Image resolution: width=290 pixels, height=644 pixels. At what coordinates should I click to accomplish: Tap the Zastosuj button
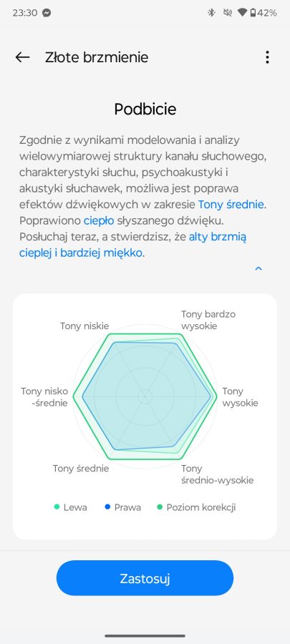[x=145, y=578]
